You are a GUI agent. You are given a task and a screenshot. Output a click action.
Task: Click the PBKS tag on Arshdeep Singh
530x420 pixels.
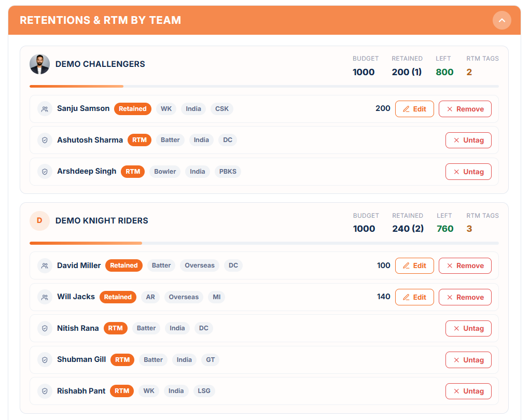point(228,171)
